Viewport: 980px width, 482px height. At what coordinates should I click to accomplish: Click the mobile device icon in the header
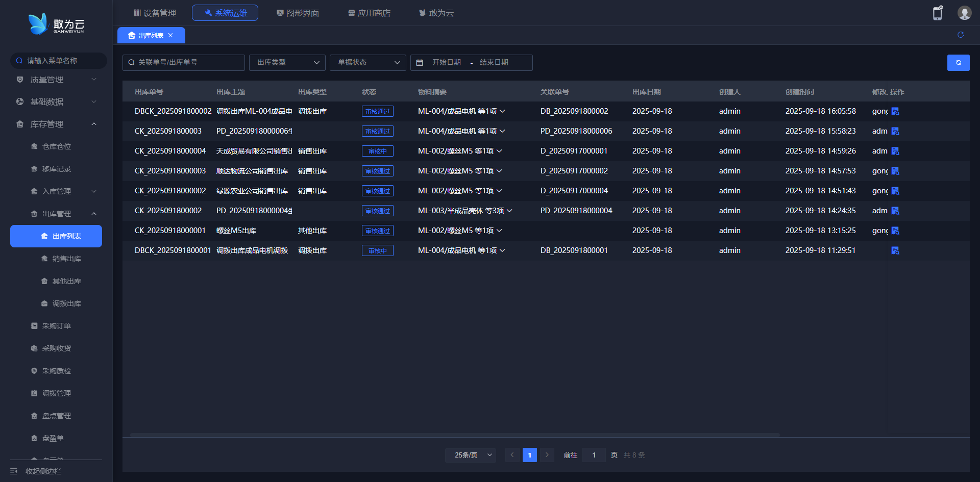click(x=938, y=13)
